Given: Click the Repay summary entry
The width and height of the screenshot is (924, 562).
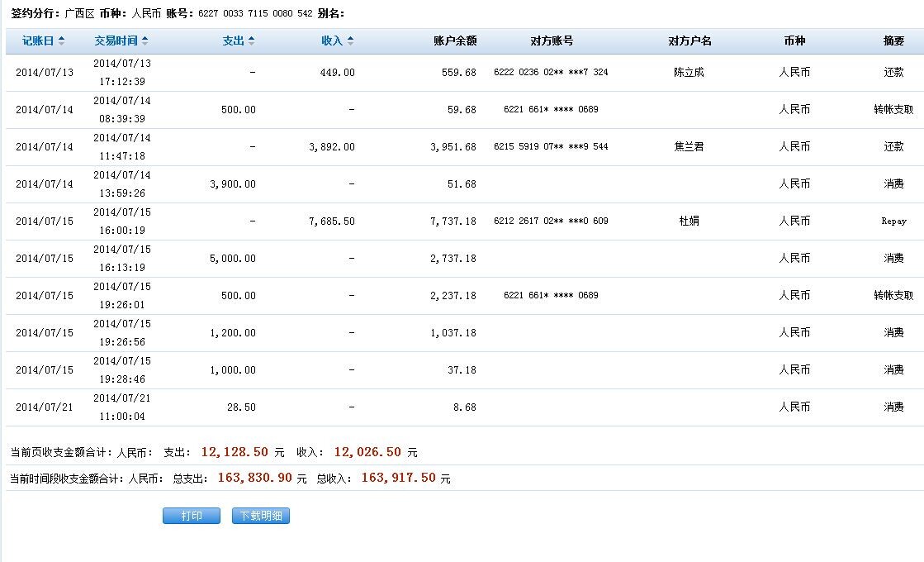Looking at the screenshot, I should click(x=893, y=221).
